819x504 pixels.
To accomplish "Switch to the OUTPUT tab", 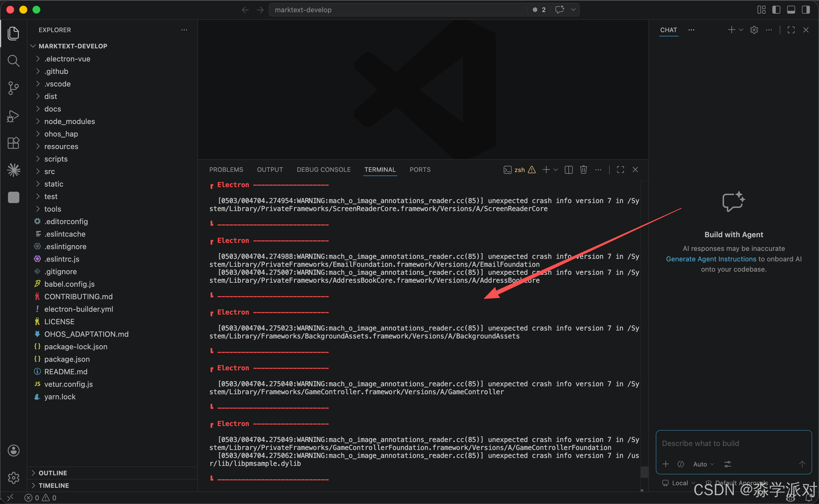I will pyautogui.click(x=270, y=170).
